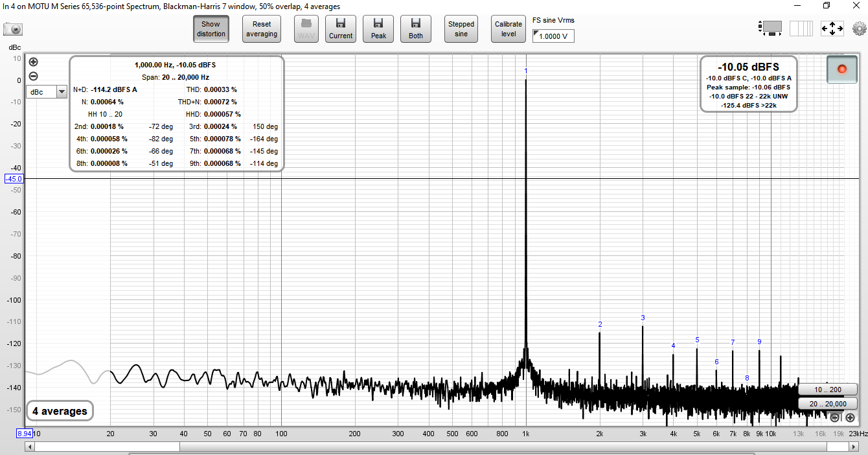The height and width of the screenshot is (455, 868).
Task: Click the Calibrate level button
Action: pyautogui.click(x=508, y=29)
